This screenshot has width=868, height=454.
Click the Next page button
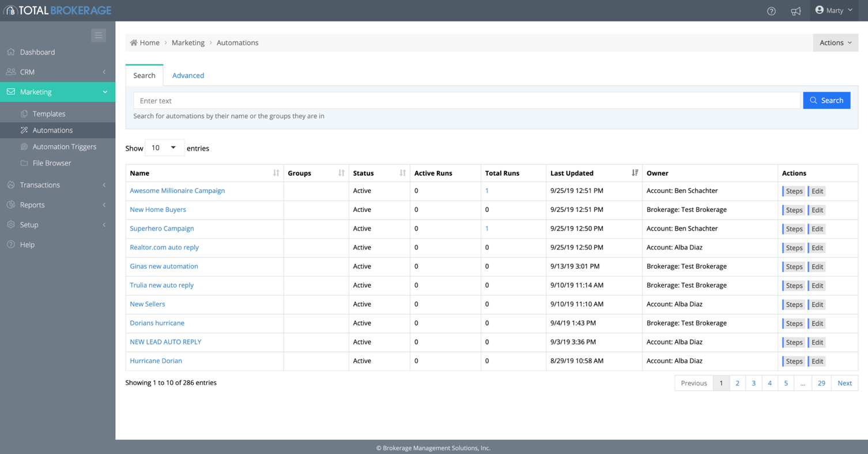point(844,383)
